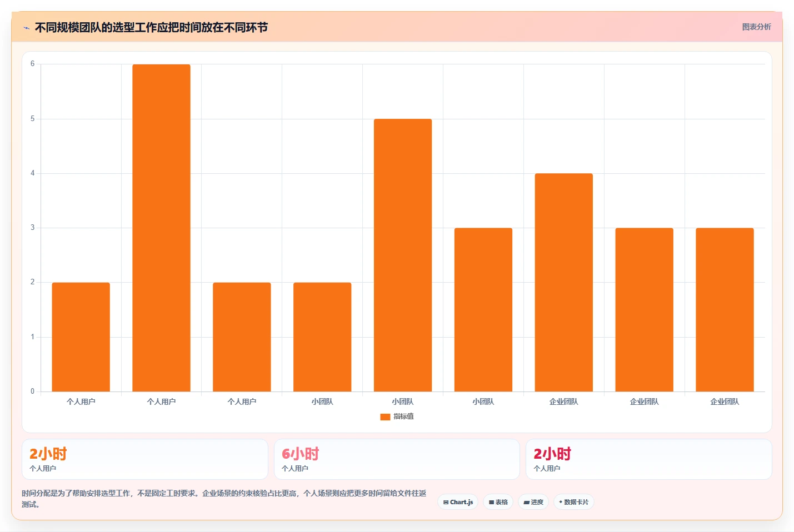794x532 pixels.
Task: Click the y-axis label 3
Action: pyautogui.click(x=32, y=228)
